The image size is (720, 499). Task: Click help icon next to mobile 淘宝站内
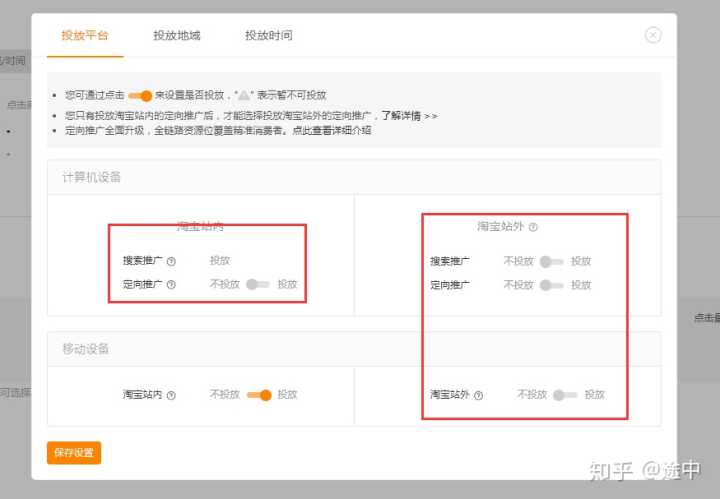tap(171, 396)
